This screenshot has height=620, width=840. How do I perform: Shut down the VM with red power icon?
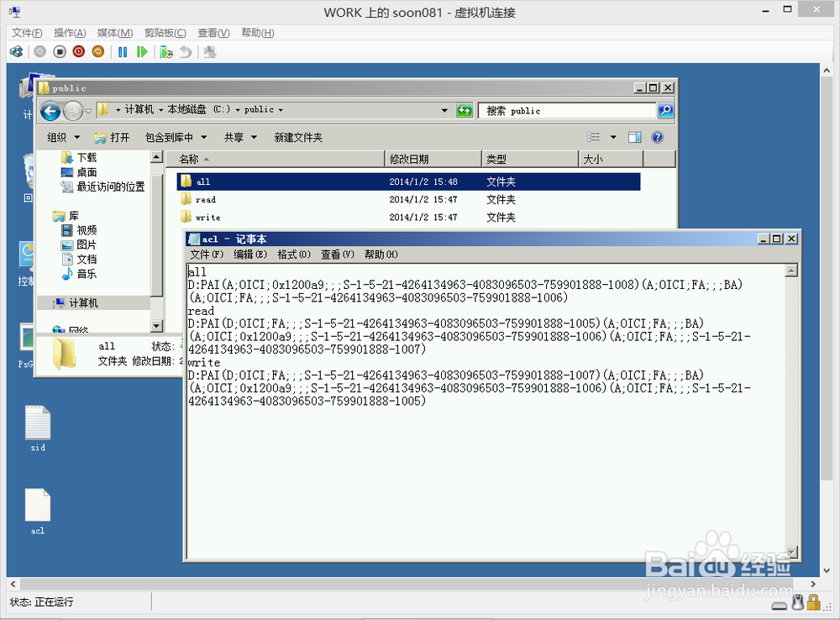click(79, 52)
